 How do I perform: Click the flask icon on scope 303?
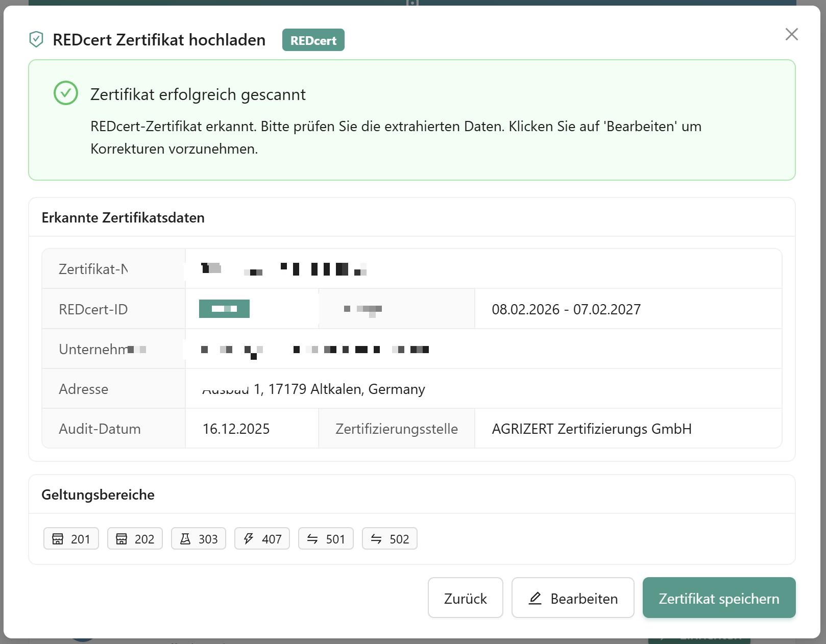[x=186, y=538]
